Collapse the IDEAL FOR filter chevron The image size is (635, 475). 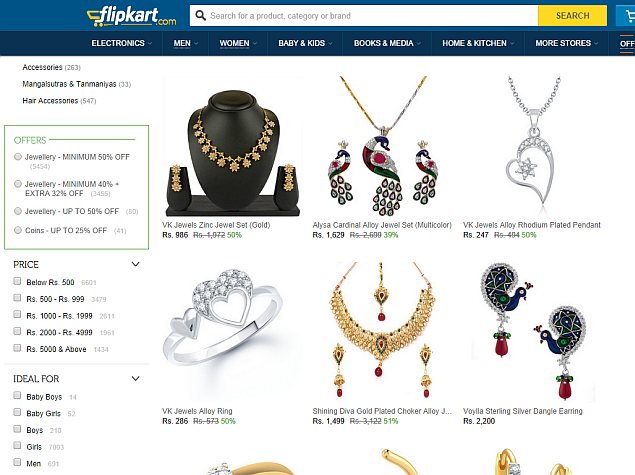(136, 379)
